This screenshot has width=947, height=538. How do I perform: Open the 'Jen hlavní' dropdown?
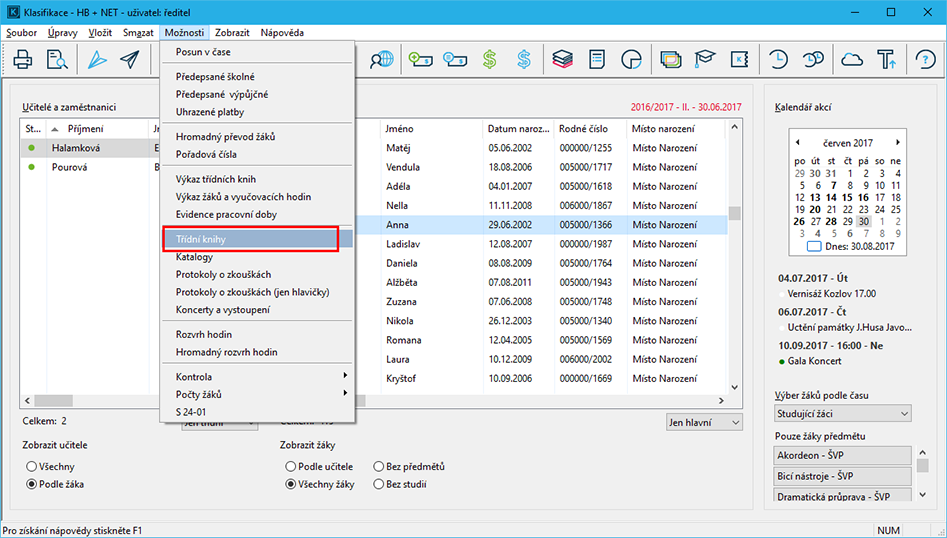tap(704, 422)
